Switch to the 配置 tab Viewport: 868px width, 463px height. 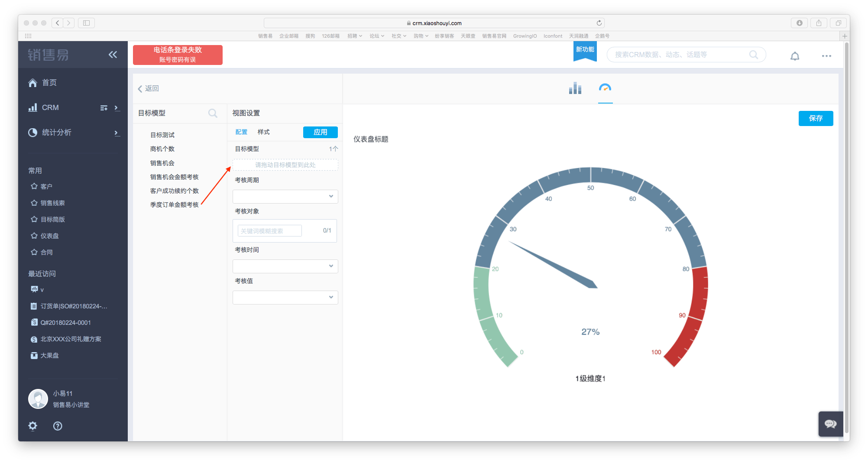pyautogui.click(x=241, y=132)
